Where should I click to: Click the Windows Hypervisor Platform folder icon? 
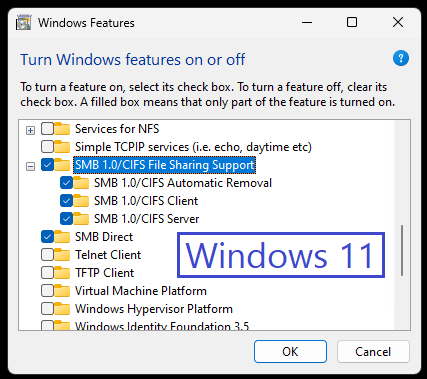tap(62, 309)
